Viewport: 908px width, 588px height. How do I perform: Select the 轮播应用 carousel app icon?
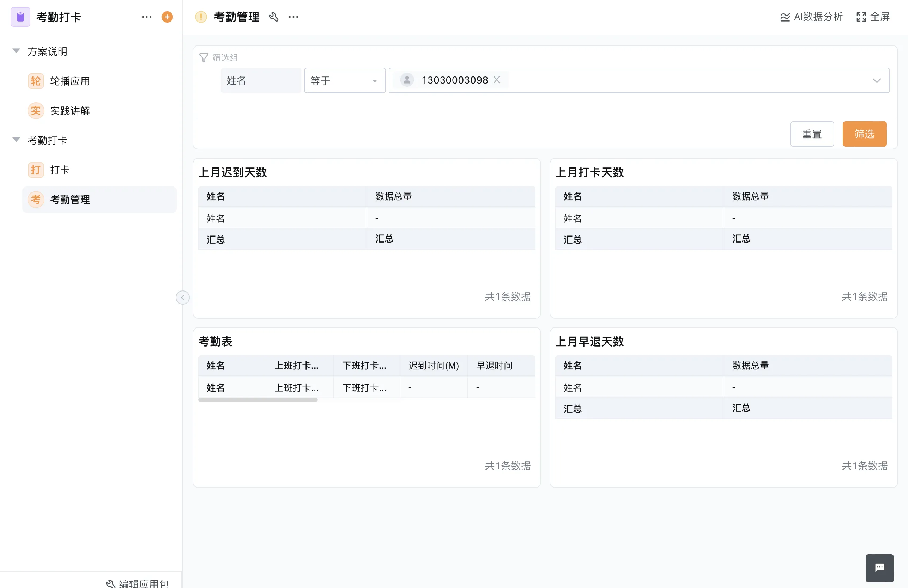coord(36,80)
